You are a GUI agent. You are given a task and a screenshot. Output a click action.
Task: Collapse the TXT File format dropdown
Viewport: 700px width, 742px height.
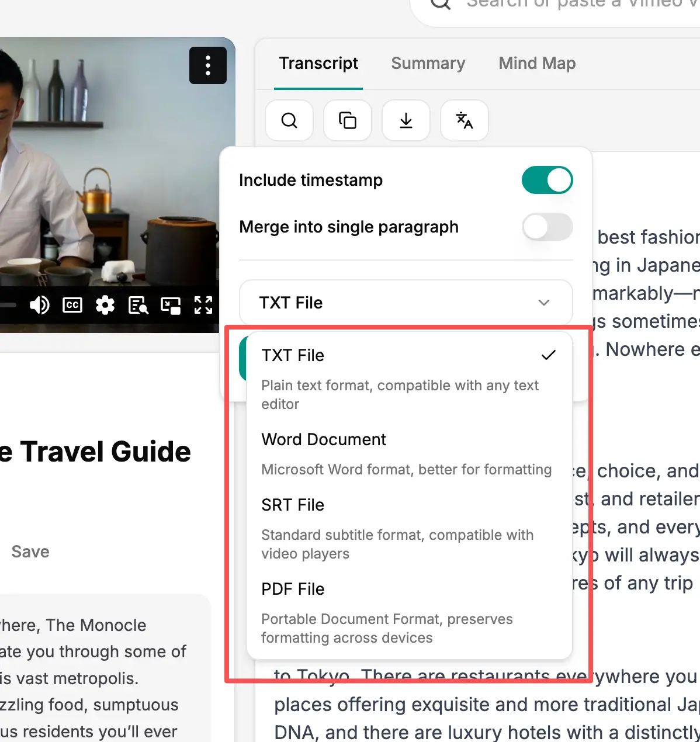(406, 303)
